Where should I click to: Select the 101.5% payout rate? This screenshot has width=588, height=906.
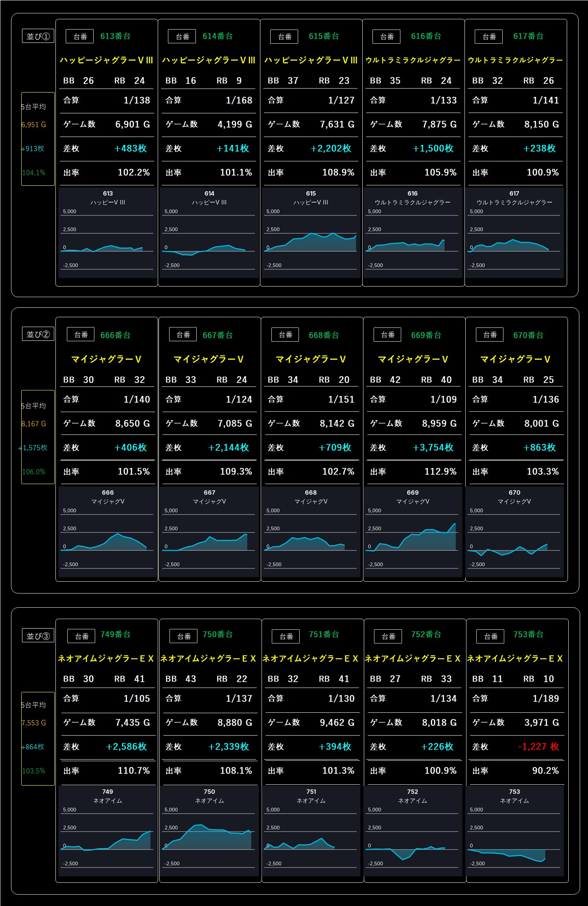[x=134, y=471]
